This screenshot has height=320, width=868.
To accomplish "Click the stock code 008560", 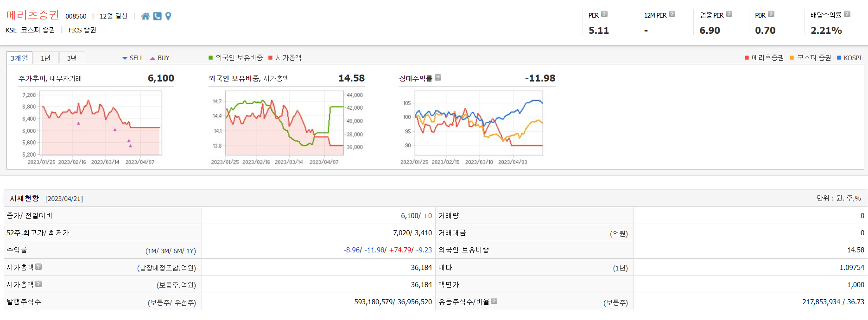I will (x=76, y=16).
